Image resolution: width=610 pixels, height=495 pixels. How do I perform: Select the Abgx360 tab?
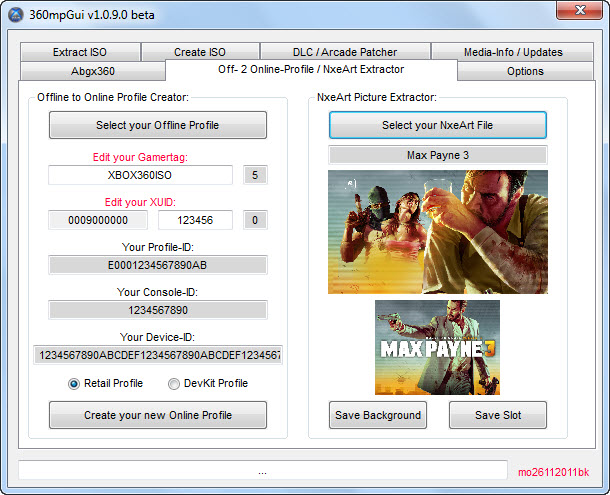(93, 71)
